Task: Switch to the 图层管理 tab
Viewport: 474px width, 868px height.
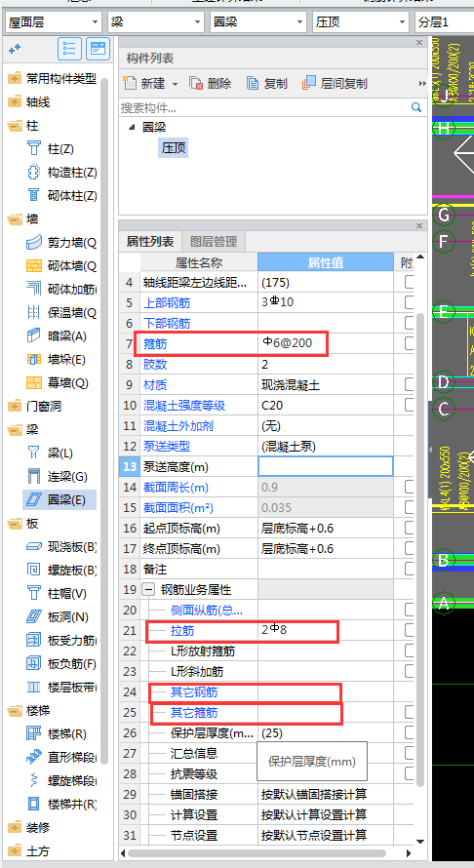Action: coord(214,241)
